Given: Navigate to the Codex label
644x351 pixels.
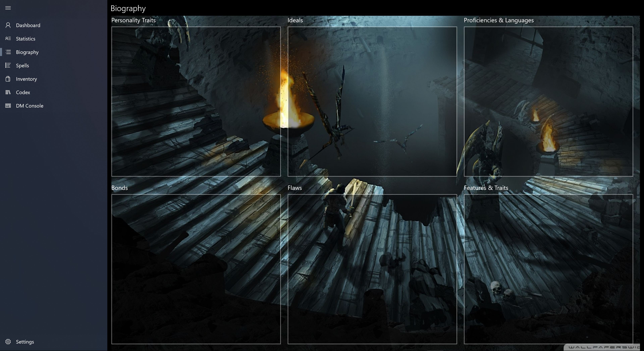Looking at the screenshot, I should (23, 92).
